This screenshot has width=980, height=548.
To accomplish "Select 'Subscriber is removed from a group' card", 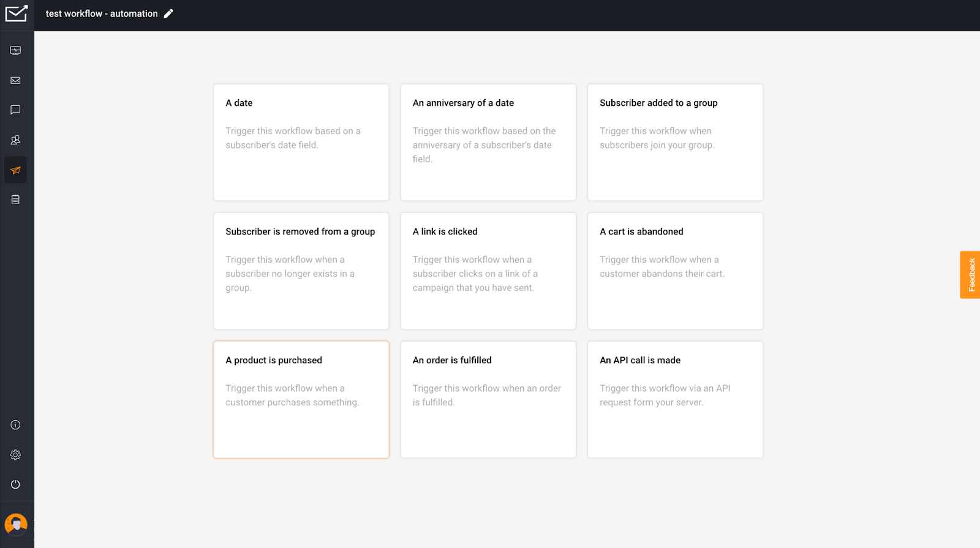I will 301,271.
